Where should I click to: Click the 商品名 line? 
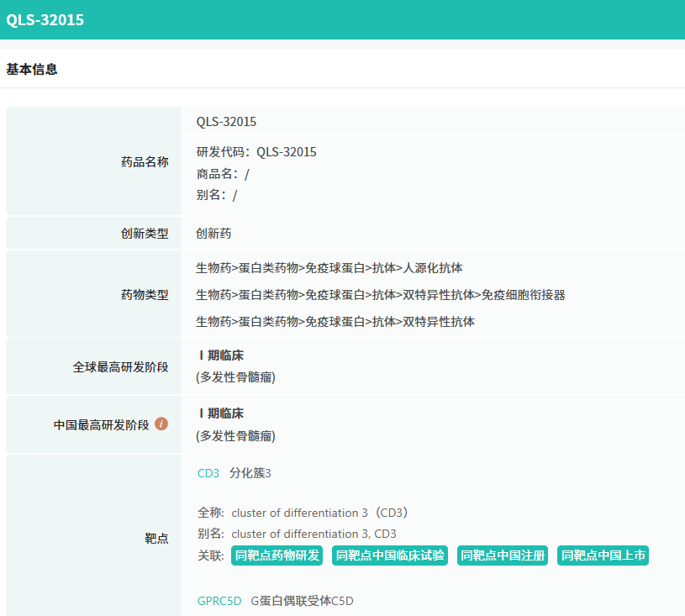(223, 174)
